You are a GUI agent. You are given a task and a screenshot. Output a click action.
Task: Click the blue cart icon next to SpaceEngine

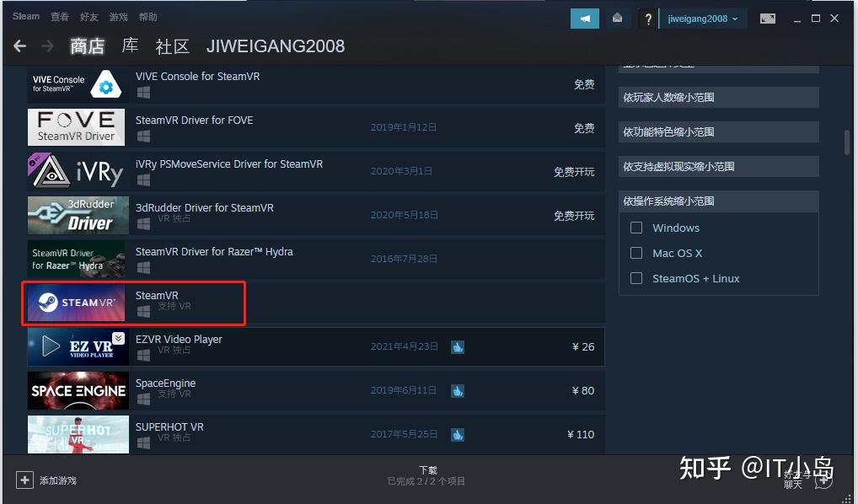pos(458,390)
